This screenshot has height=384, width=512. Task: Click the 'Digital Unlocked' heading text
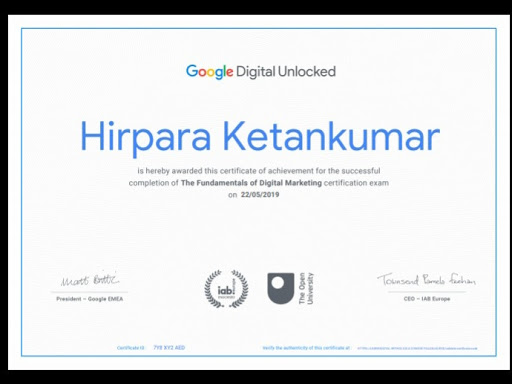(x=286, y=72)
